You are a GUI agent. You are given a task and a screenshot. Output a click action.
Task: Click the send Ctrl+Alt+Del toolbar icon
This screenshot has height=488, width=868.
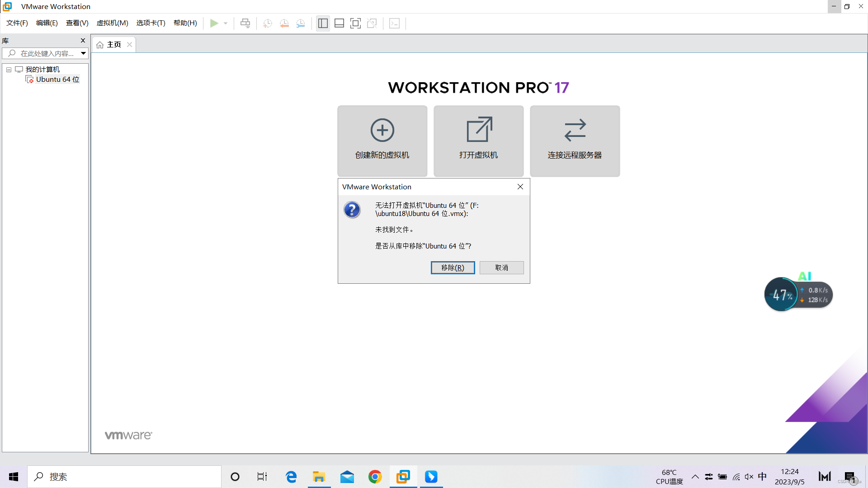coord(245,23)
